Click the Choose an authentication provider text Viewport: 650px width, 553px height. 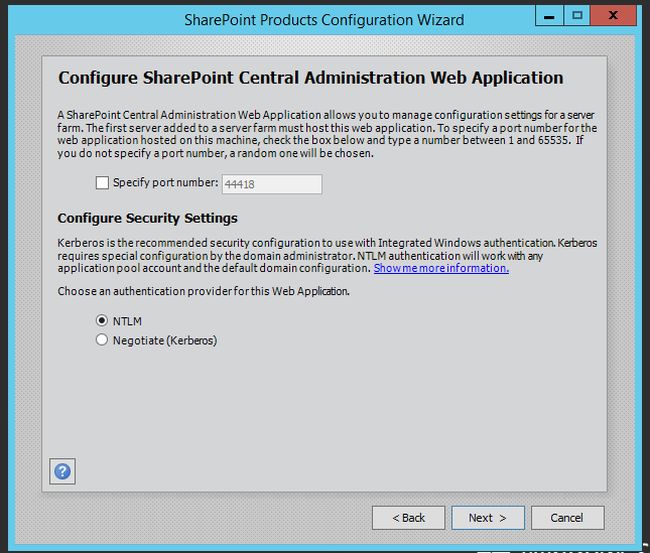204,291
